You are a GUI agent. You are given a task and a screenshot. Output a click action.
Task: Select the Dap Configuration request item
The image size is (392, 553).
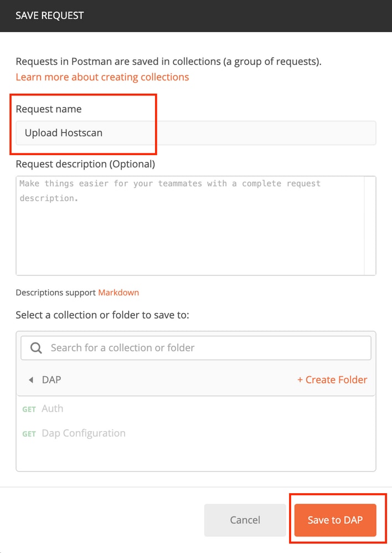[x=84, y=433]
